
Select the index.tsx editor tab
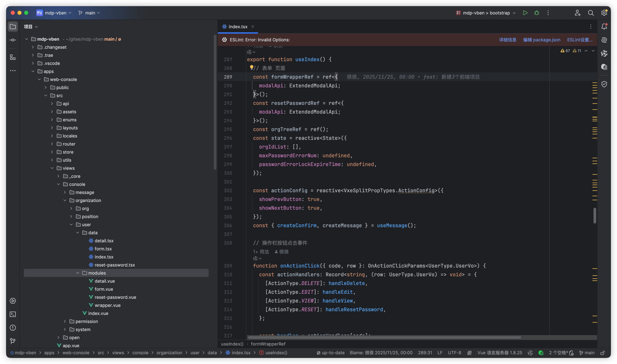point(238,27)
